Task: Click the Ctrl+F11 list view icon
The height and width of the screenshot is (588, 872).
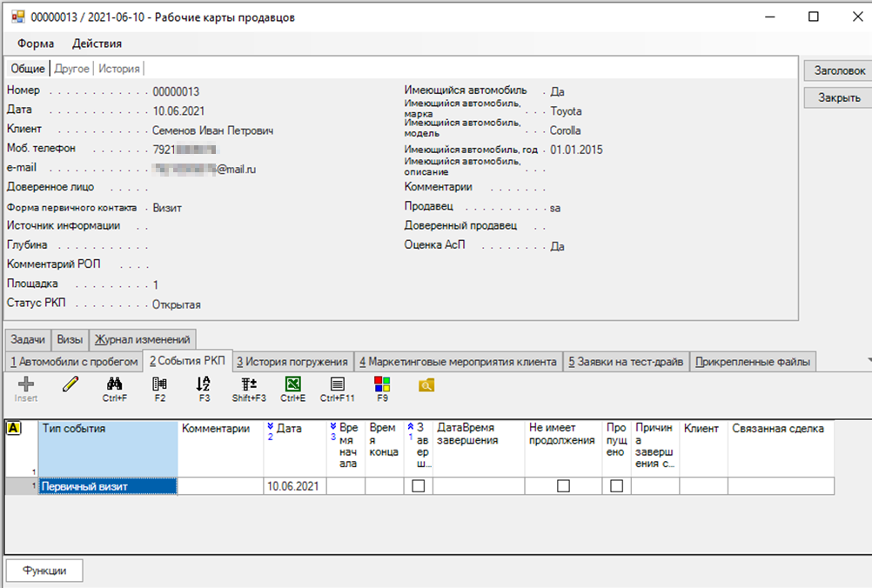Action: (338, 384)
